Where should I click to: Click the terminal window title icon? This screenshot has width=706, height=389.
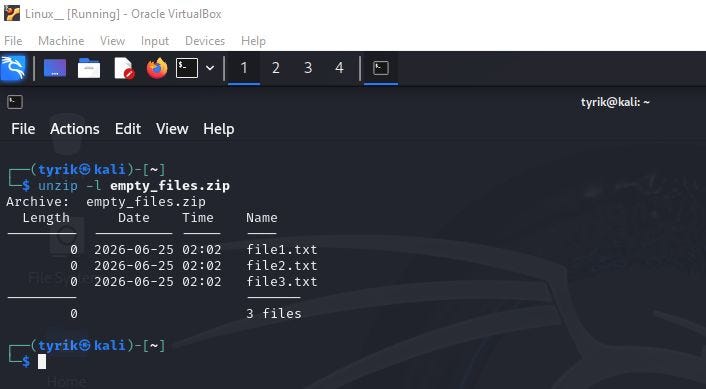15,102
